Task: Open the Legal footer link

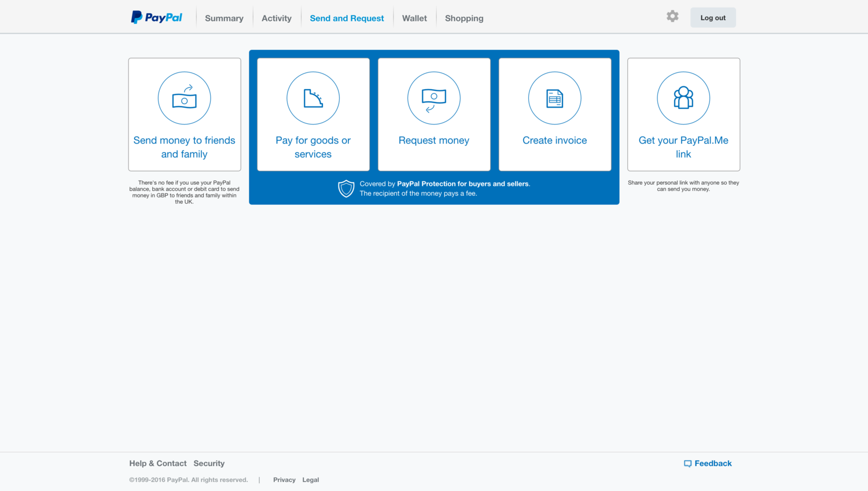Action: tap(311, 479)
